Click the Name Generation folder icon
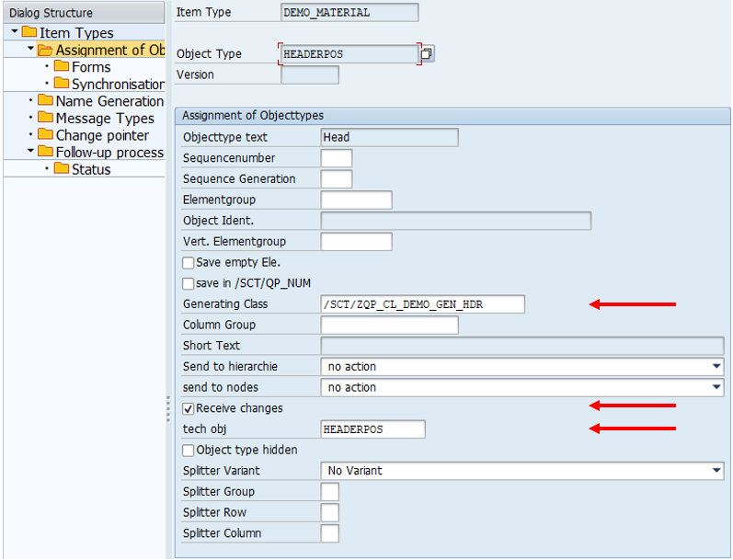The image size is (733, 560). 45,101
